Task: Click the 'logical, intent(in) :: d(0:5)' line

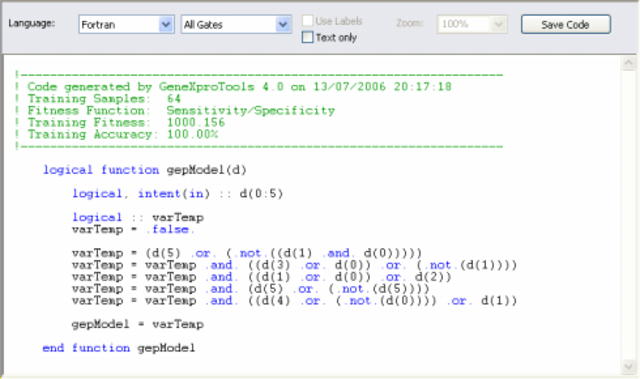Action: coord(178,193)
